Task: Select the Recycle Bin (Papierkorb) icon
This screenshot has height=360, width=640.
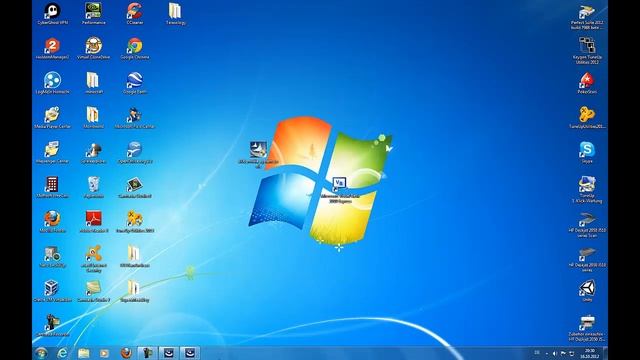Action: pyautogui.click(x=93, y=187)
